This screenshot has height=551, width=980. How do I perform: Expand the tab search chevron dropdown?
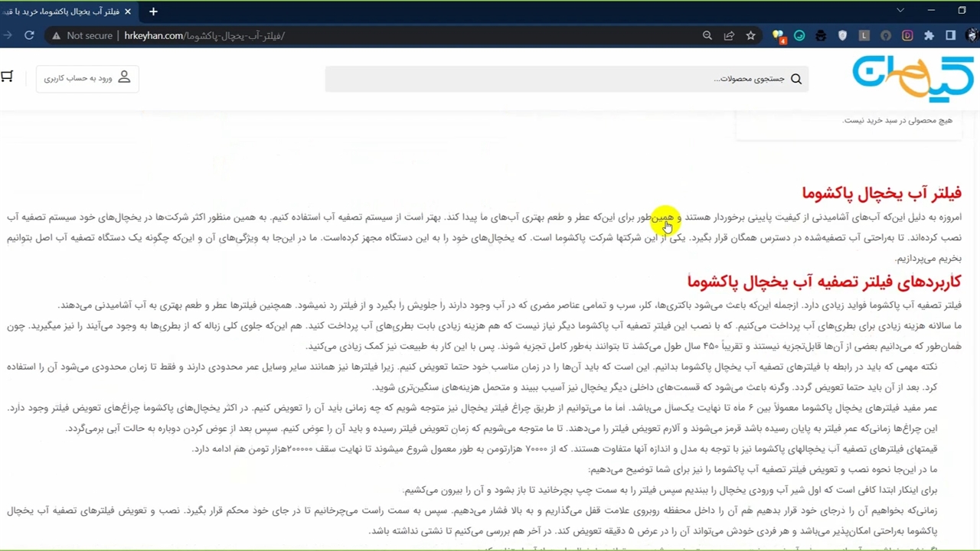tap(900, 11)
